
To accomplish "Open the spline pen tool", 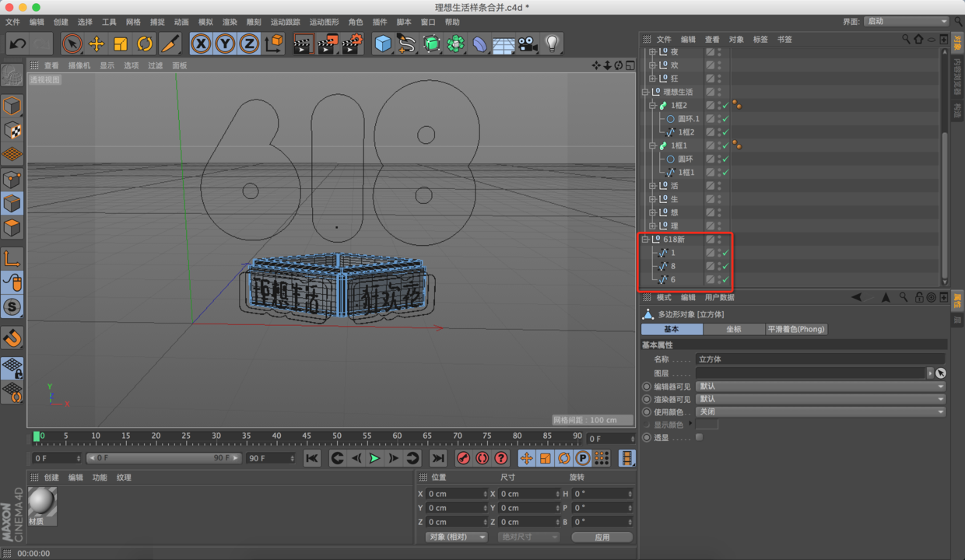I will 406,44.
